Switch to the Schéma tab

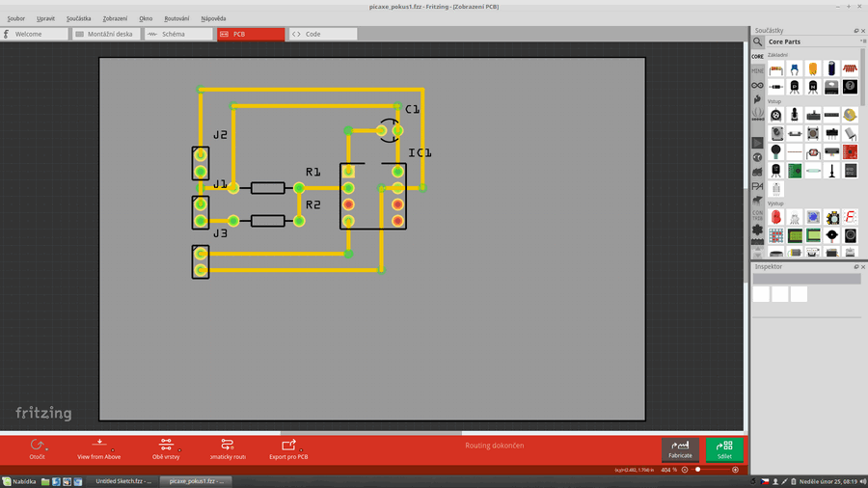pos(178,34)
